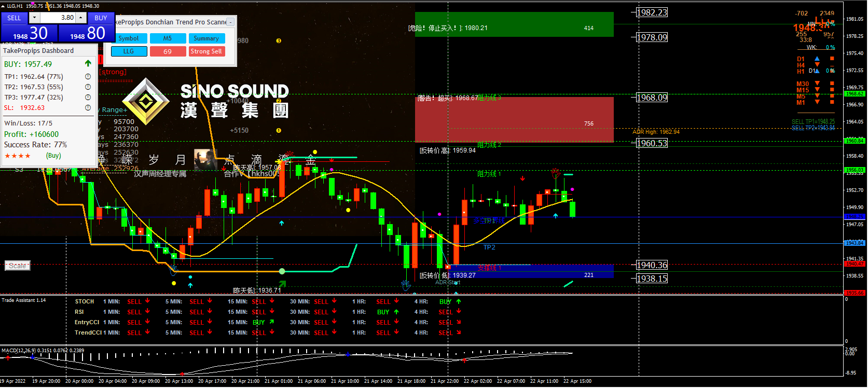Click the cyan TP2 chart label
Screen dimensions: 868x388
tap(489, 247)
